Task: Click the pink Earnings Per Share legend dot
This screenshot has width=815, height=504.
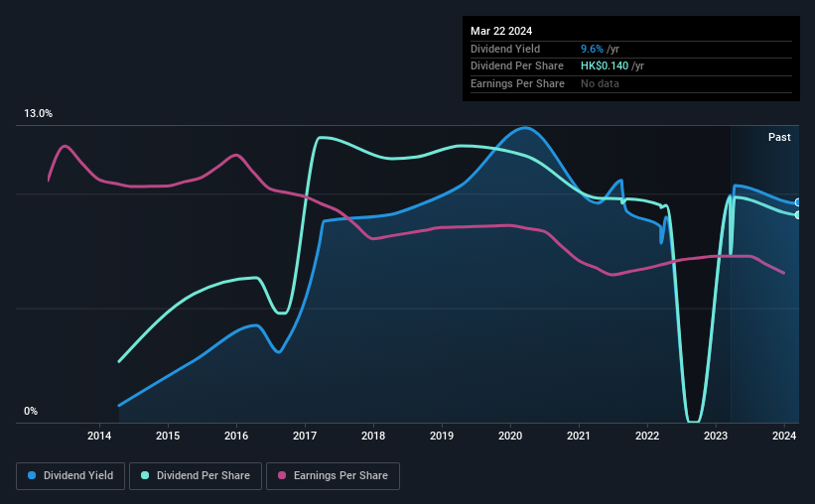Action: point(282,475)
